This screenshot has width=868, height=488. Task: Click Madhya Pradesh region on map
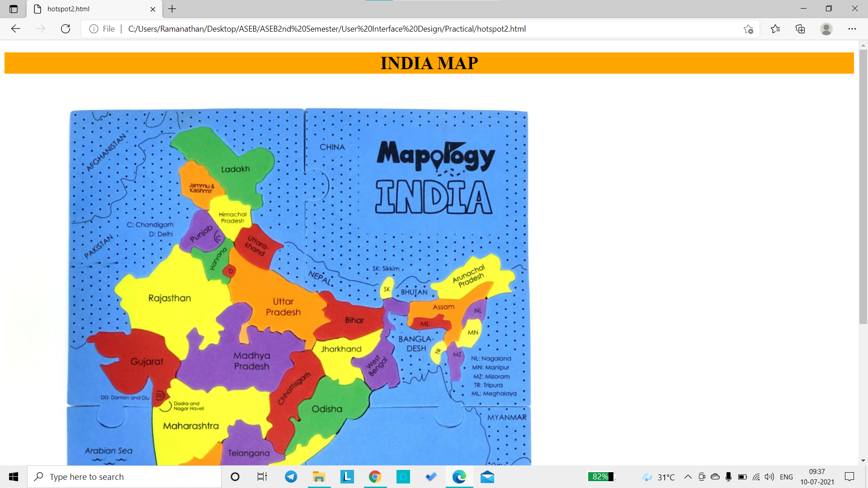(x=251, y=361)
